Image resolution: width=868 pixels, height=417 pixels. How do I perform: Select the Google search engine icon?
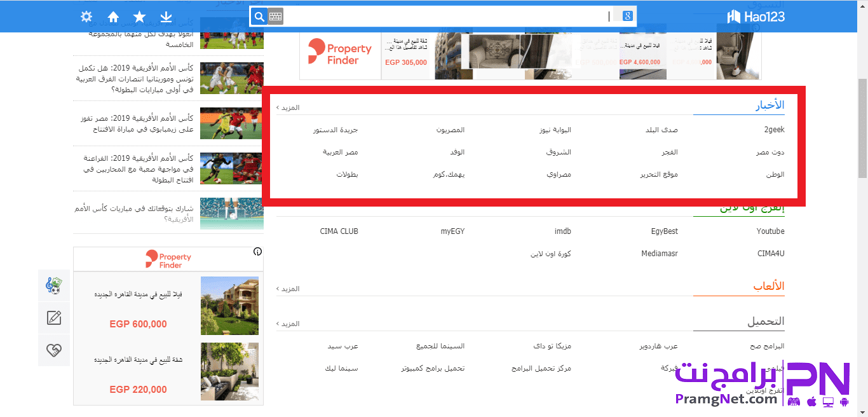(x=628, y=17)
